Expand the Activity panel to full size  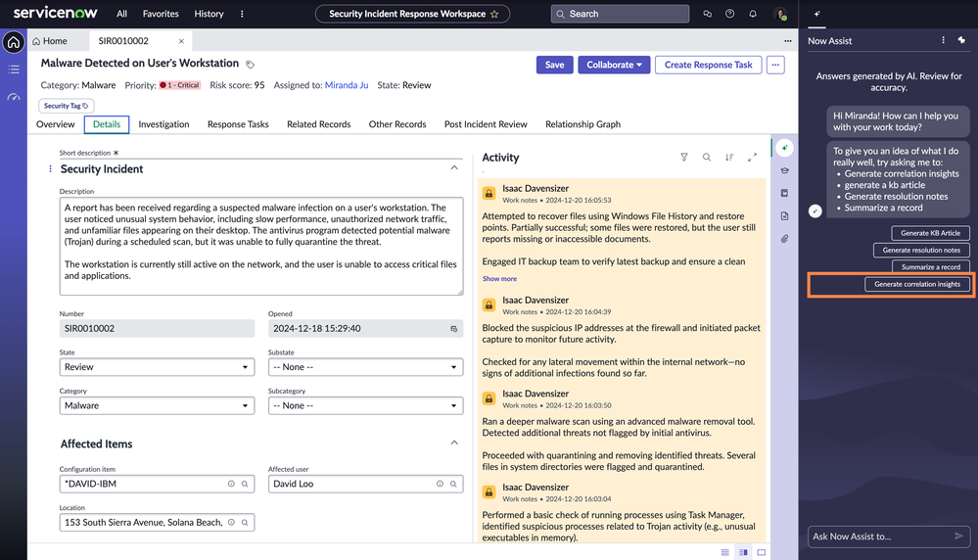coord(752,158)
